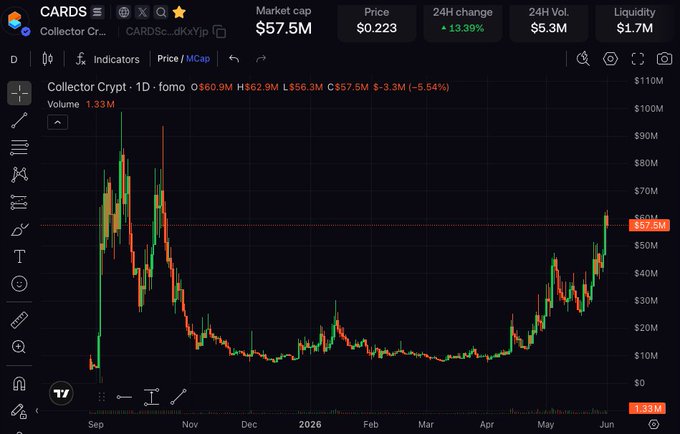Select the floating diagonal line tool

click(x=178, y=397)
